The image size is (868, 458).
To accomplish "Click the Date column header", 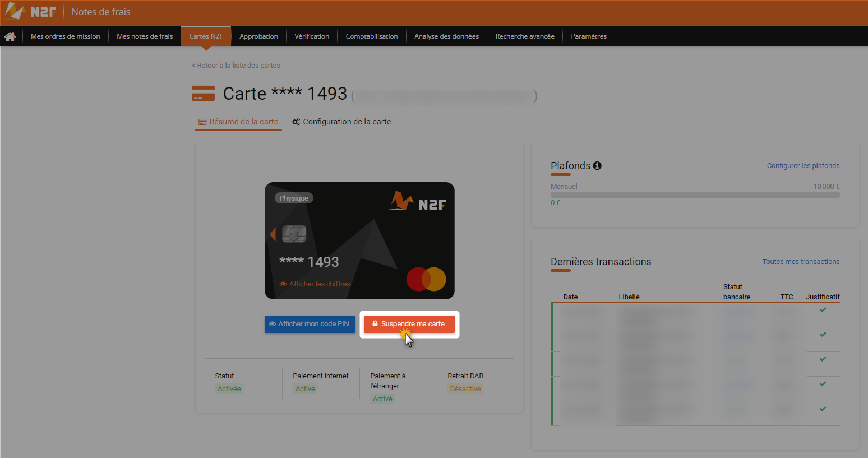I will pos(570,297).
